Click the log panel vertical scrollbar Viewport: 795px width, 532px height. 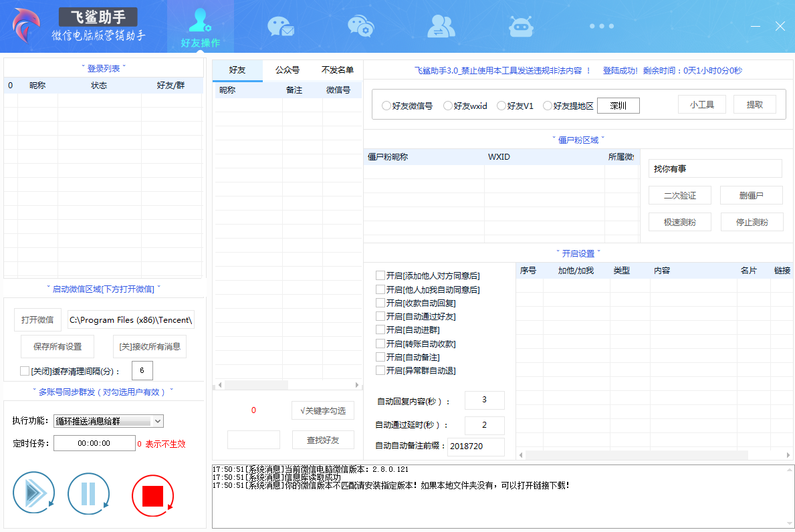pos(790,497)
